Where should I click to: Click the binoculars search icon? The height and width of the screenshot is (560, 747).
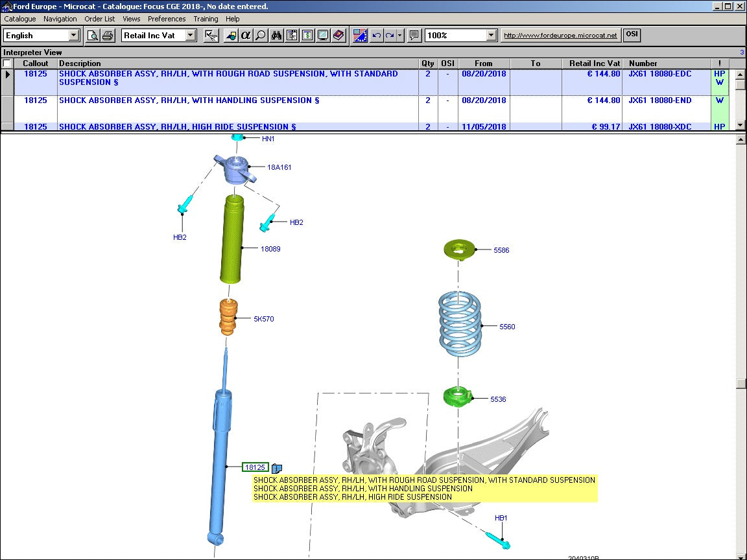point(277,35)
